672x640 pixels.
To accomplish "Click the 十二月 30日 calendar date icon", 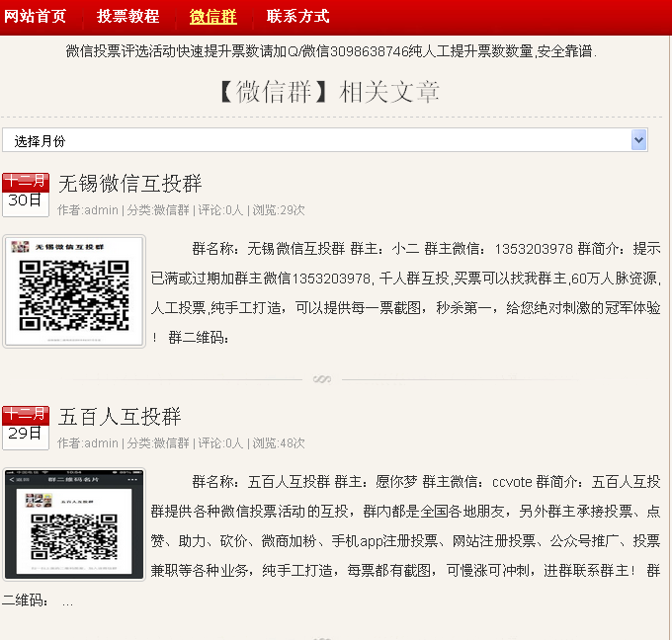I will [x=26, y=195].
